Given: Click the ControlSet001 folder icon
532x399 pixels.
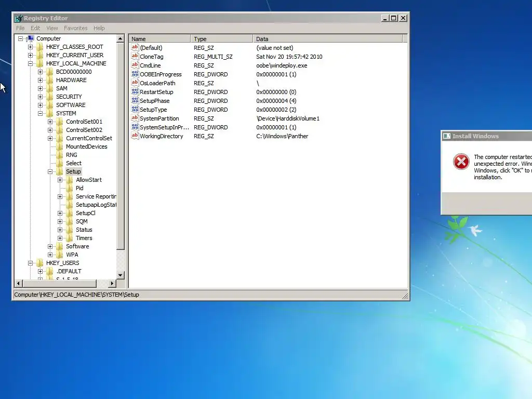Looking at the screenshot, I should click(x=60, y=122).
